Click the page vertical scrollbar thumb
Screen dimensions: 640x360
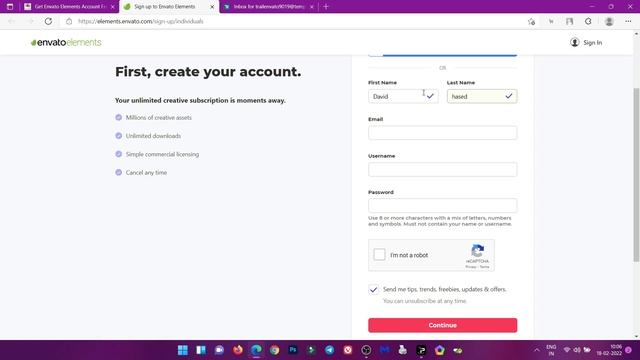(636, 175)
